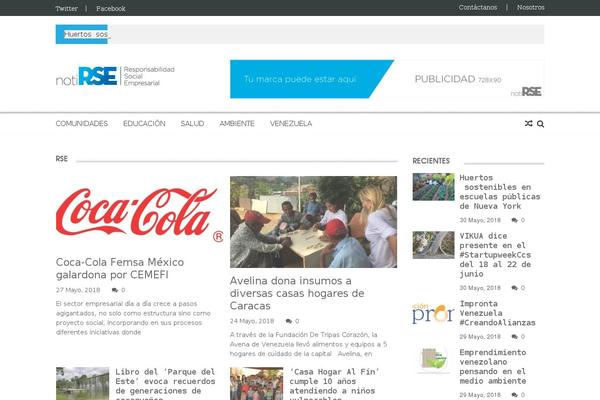
Task: Open 'Casa Hogar Al Fin cumple 10 años' headline
Action: [x=334, y=384]
